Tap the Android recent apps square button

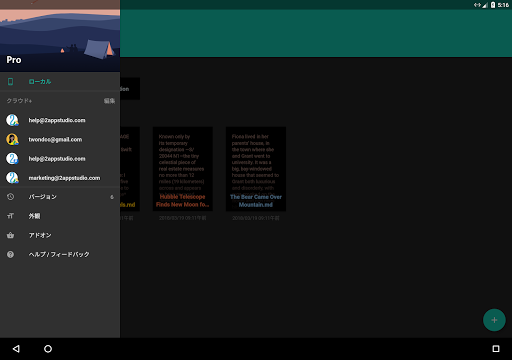496,349
